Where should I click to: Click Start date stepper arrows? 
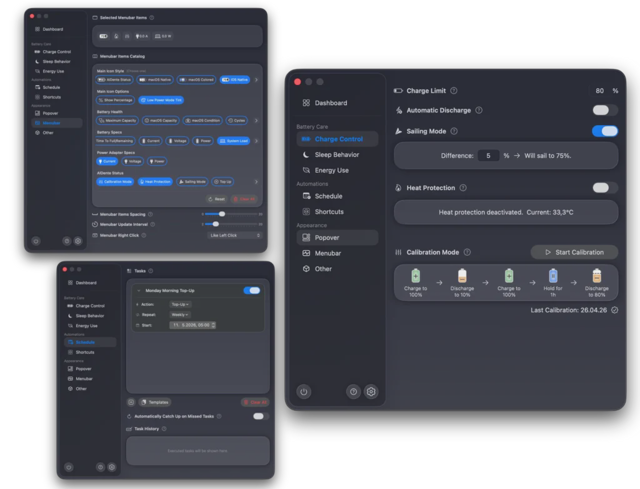tap(213, 325)
